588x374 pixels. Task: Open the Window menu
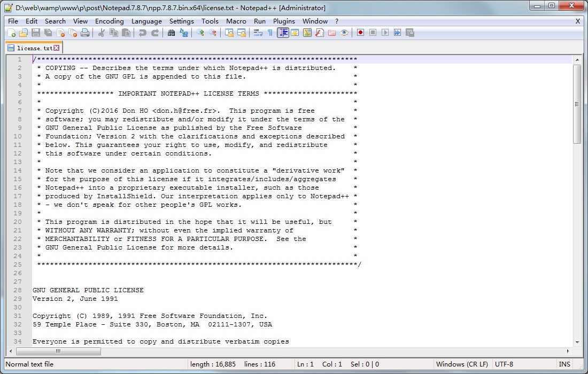click(315, 21)
